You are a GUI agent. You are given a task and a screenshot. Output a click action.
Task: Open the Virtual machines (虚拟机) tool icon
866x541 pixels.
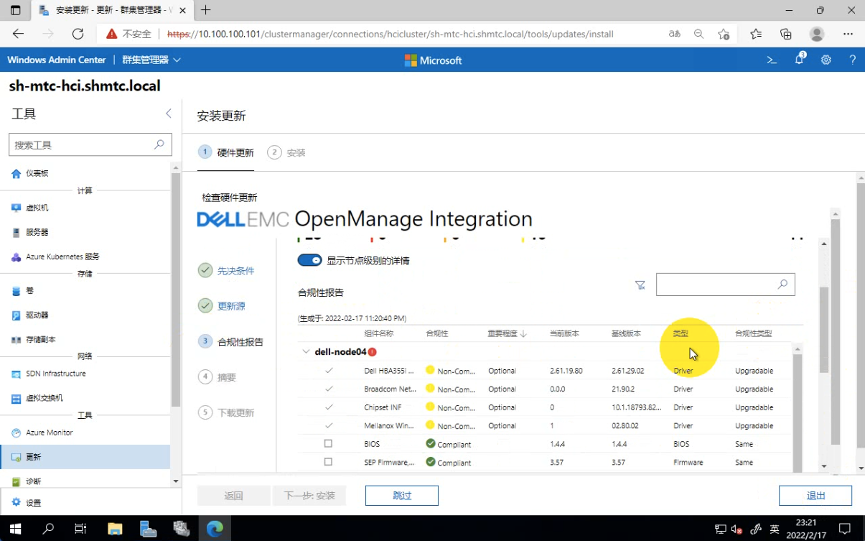pyautogui.click(x=16, y=208)
